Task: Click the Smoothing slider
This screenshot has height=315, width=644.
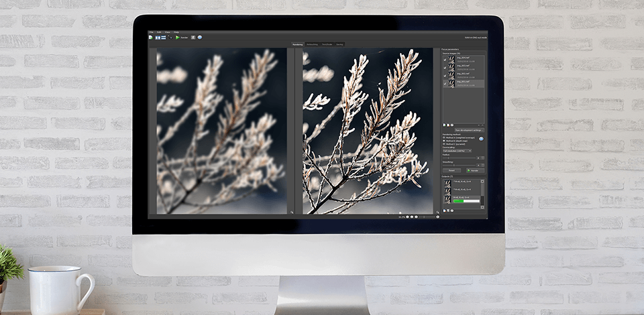Action: (x=459, y=166)
